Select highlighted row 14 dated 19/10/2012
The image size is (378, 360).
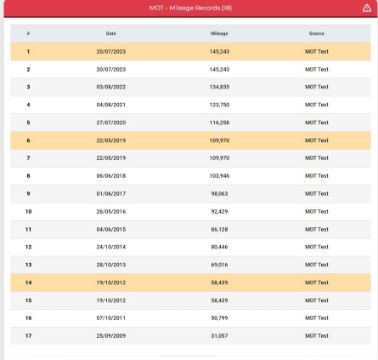click(x=190, y=282)
